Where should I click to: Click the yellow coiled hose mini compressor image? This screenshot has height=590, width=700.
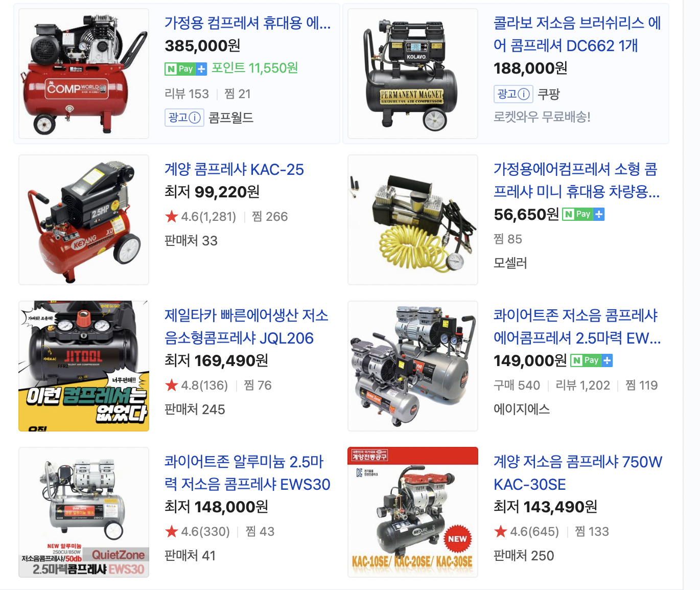pos(413,220)
